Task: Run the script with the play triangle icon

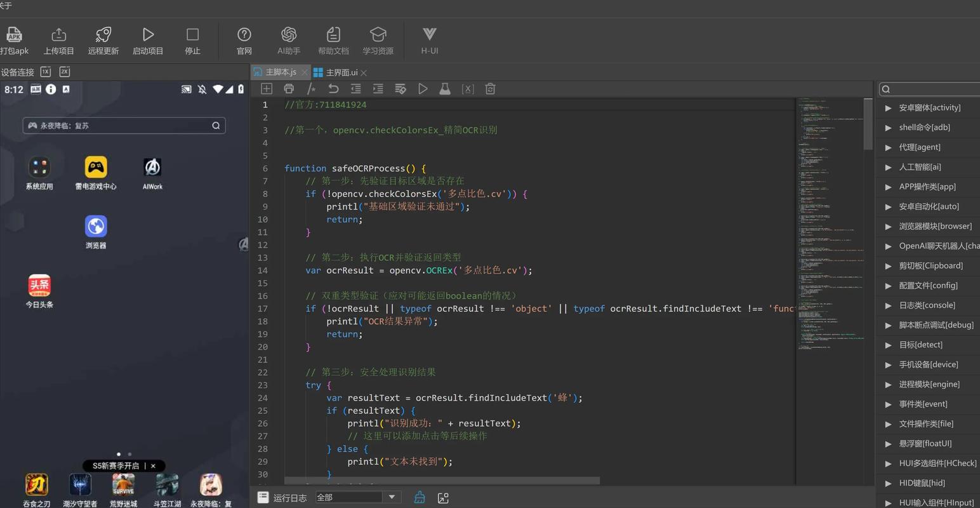Action: [423, 89]
